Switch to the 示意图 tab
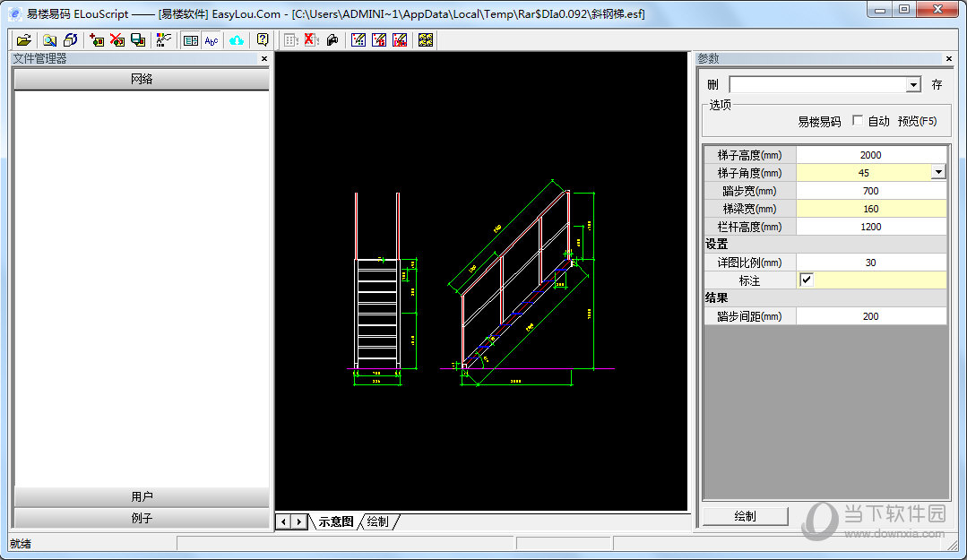The width and height of the screenshot is (967, 560). click(335, 521)
